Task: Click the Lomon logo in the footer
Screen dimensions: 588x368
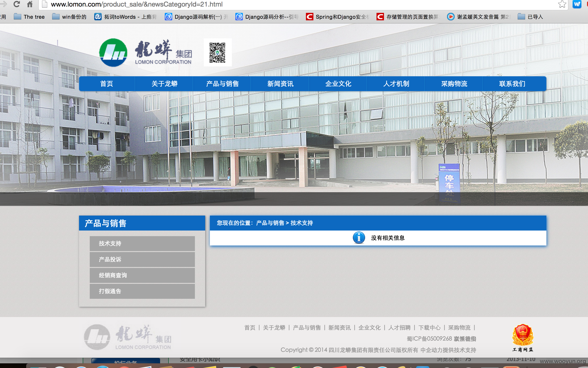Action: [x=126, y=337]
